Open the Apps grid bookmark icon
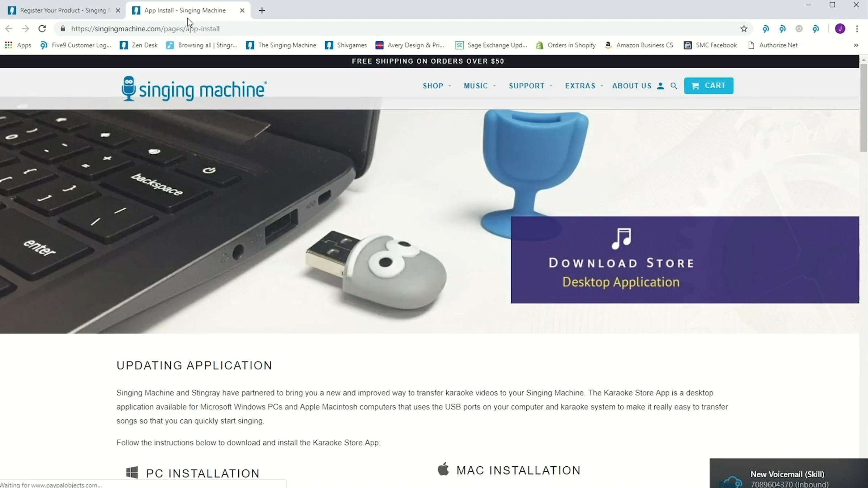This screenshot has height=488, width=868. coord(9,45)
